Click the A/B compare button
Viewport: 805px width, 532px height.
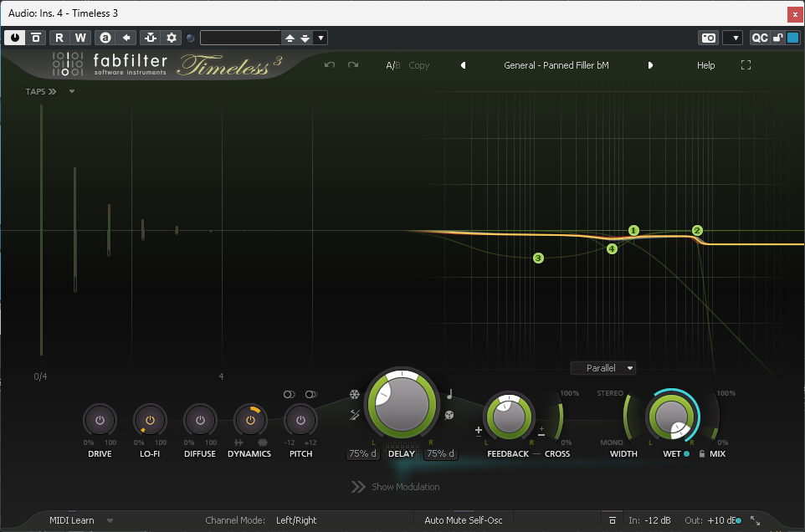(392, 65)
